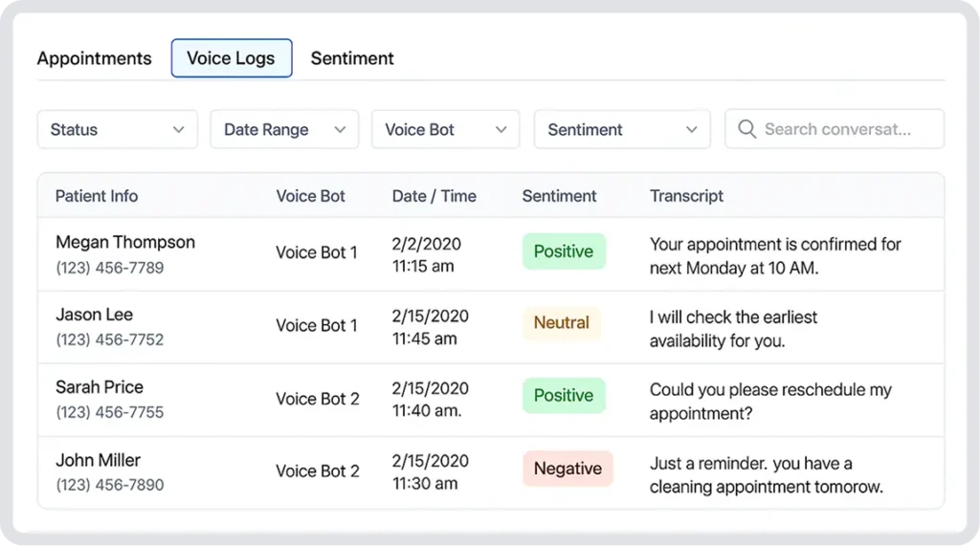Expand the Date Range dropdown
Viewport: 980px width, 546px height.
(284, 129)
